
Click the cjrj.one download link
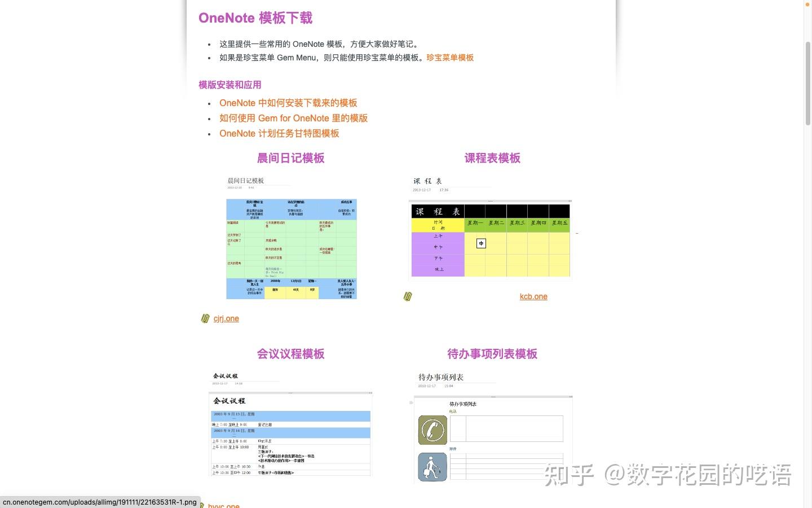[226, 318]
